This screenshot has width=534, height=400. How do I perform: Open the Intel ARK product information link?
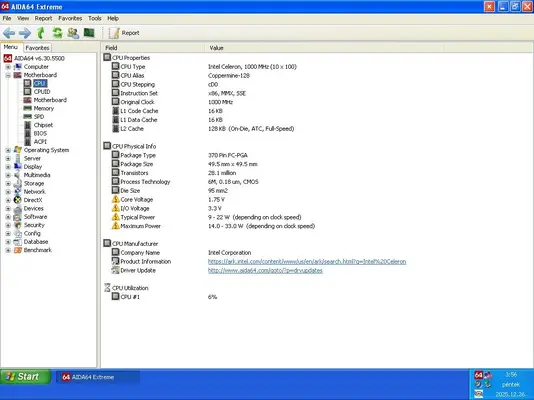coord(307,261)
